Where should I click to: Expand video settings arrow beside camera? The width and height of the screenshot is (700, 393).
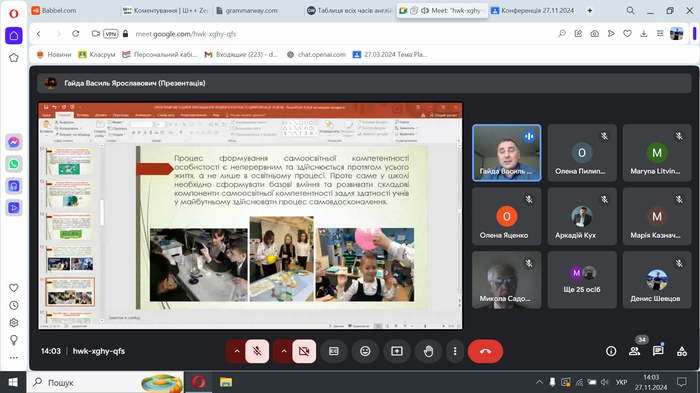coord(283,351)
